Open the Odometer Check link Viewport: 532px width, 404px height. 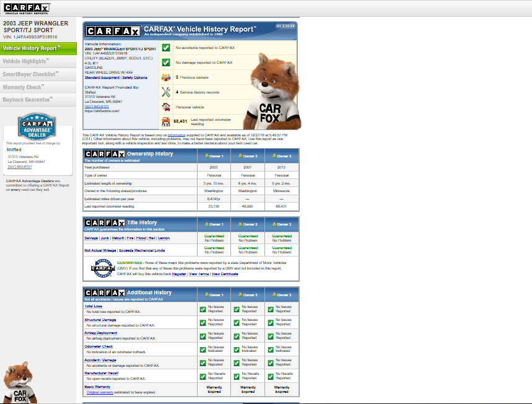pyautogui.click(x=98, y=346)
